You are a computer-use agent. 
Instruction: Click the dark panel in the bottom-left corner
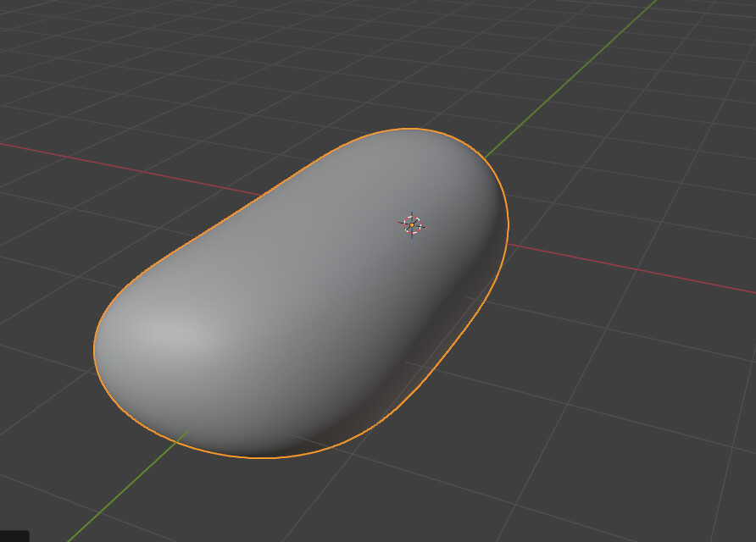point(14,536)
